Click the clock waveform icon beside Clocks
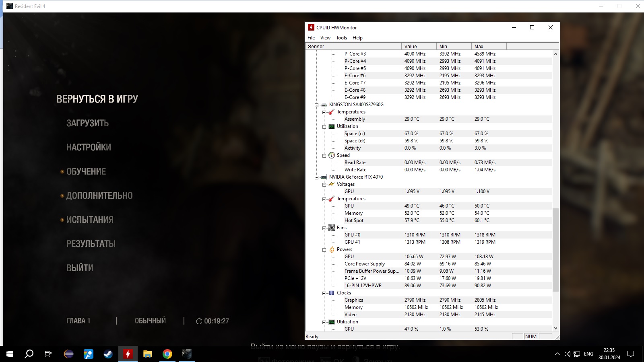644x362 pixels. click(x=332, y=293)
